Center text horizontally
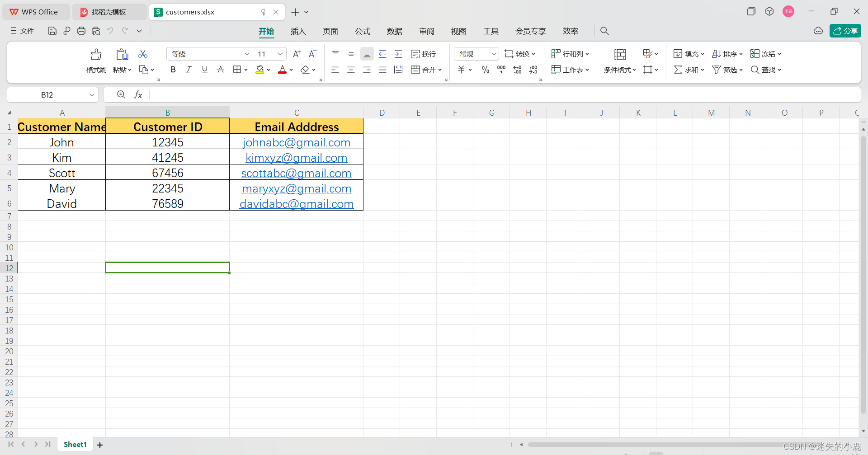This screenshot has width=868, height=455. [351, 70]
